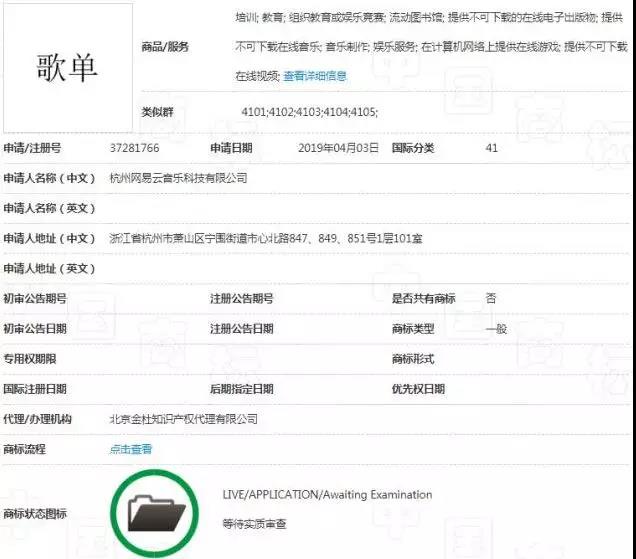Click the 类似群 label

(x=157, y=112)
